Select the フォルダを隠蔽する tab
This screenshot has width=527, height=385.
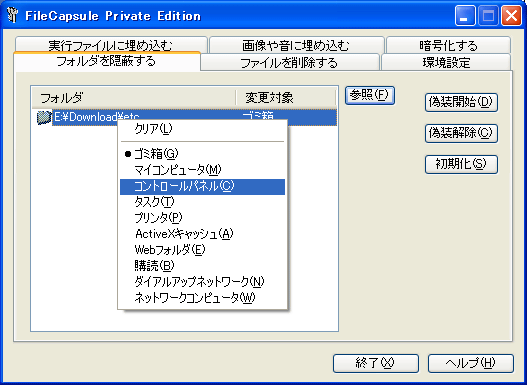point(107,61)
